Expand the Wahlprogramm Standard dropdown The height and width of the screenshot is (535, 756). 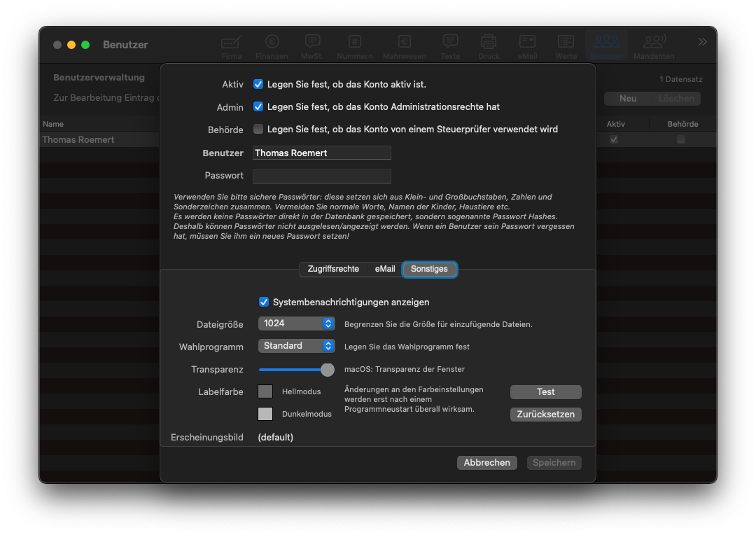[297, 346]
